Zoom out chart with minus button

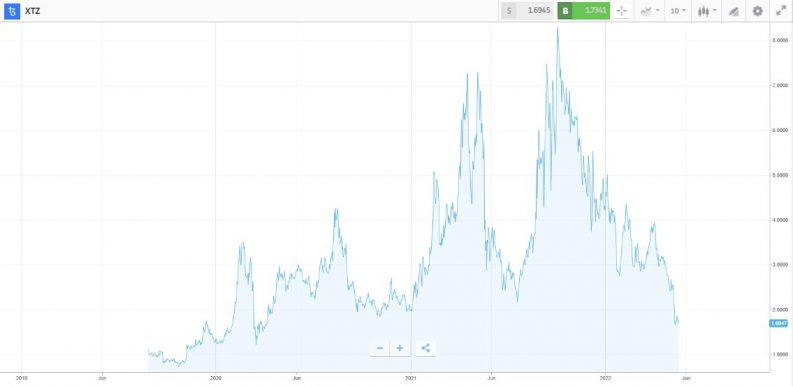click(380, 348)
